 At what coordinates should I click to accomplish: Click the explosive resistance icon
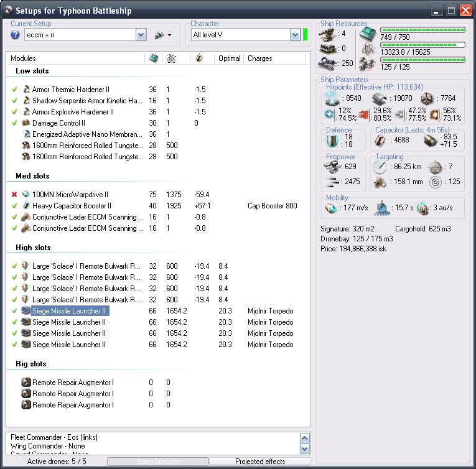tap(434, 114)
